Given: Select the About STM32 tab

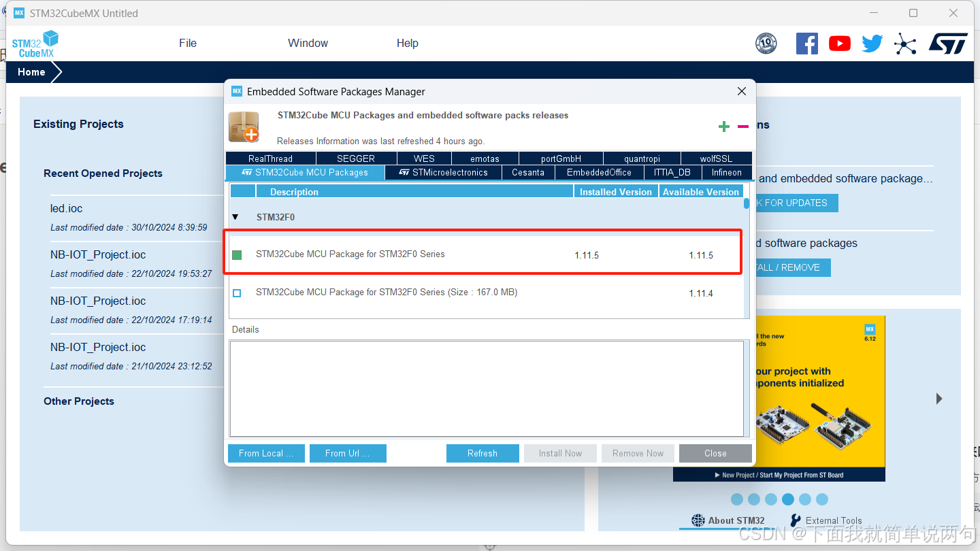Looking at the screenshot, I should 728,520.
